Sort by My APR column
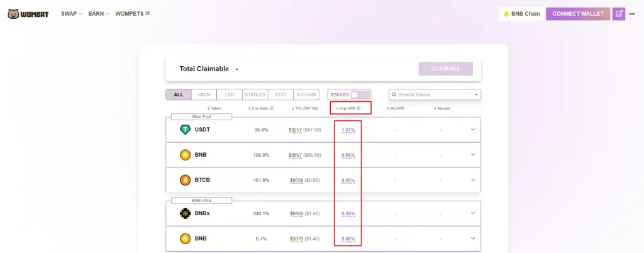 (395, 108)
